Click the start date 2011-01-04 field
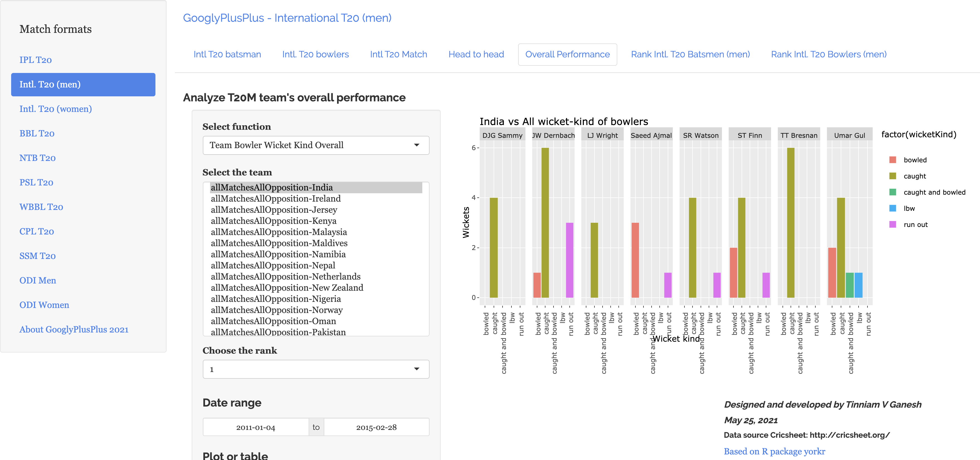Viewport: 980px width, 460px height. [255, 427]
